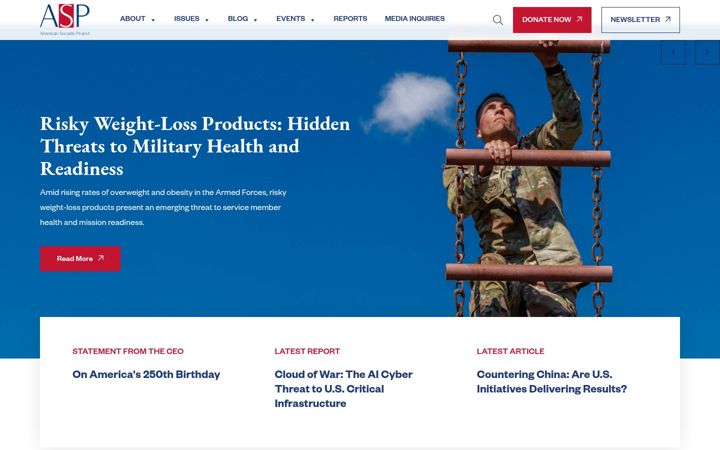Open the Events navigation item
The height and width of the screenshot is (450, 720).
coord(291,19)
